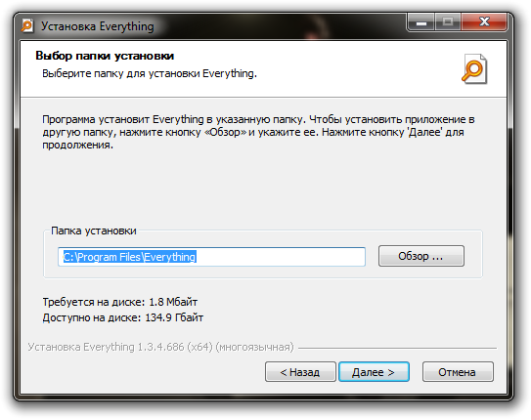The width and height of the screenshot is (531, 420).
Task: Cancel setup with the Отмена button
Action: [x=458, y=372]
